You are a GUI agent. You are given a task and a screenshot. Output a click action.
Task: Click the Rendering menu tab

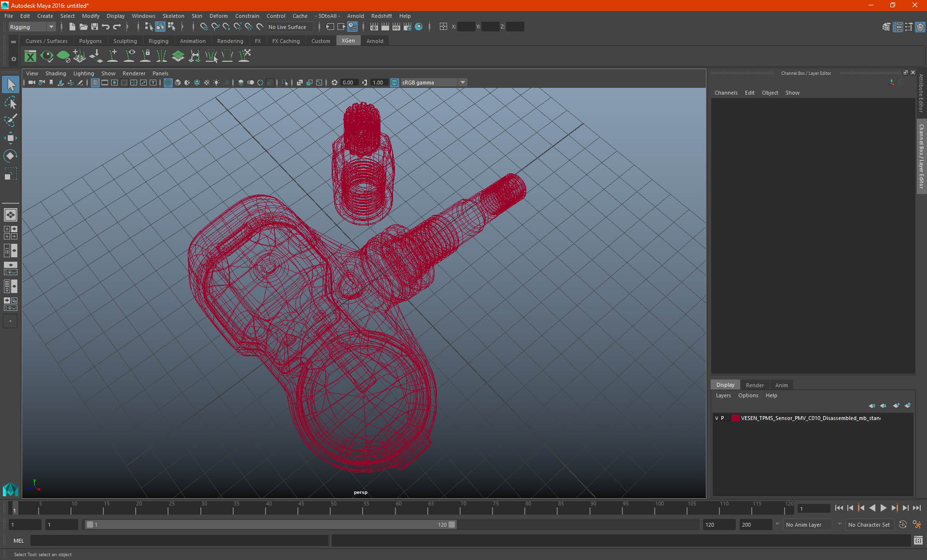(230, 41)
